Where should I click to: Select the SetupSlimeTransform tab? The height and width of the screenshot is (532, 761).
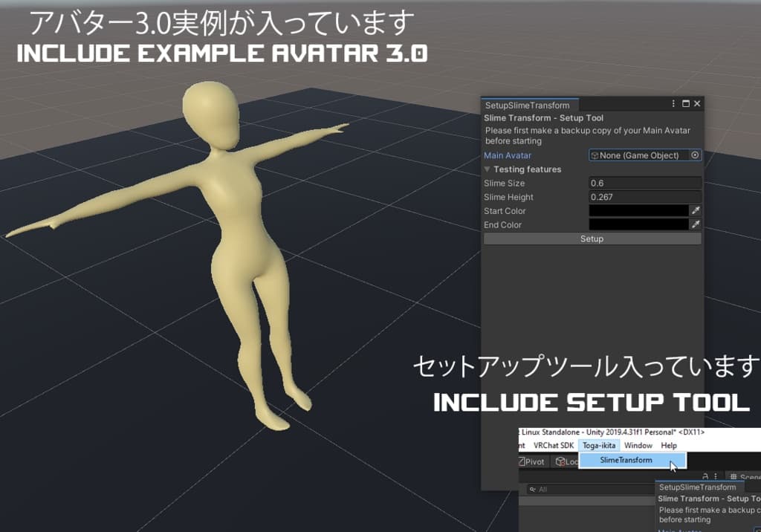click(527, 106)
